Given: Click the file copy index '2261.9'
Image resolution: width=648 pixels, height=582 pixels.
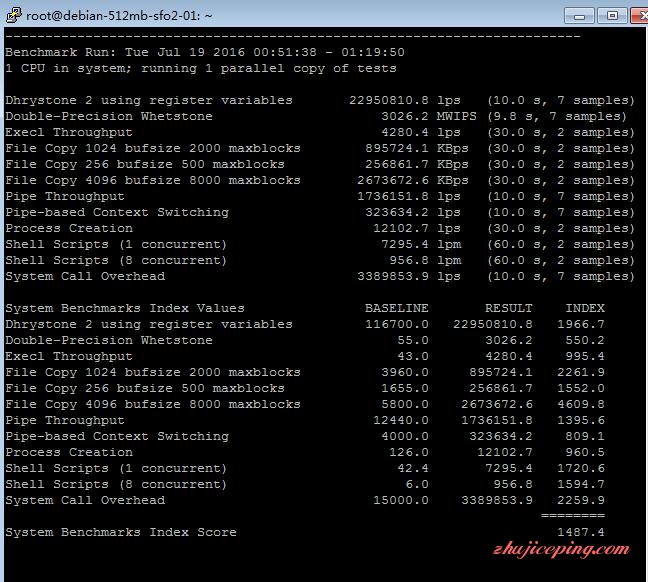Looking at the screenshot, I should [581, 372].
